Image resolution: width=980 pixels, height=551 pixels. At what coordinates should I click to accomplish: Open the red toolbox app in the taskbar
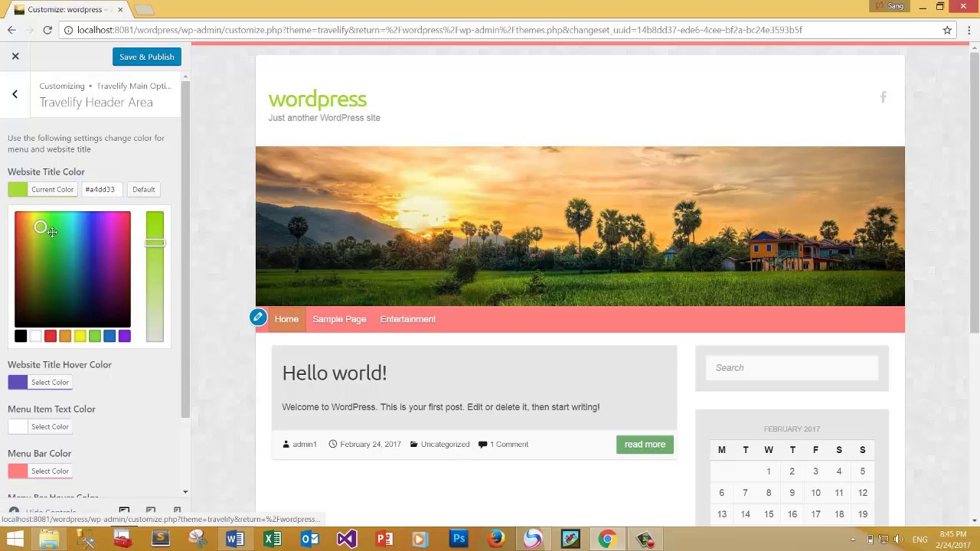[x=123, y=539]
